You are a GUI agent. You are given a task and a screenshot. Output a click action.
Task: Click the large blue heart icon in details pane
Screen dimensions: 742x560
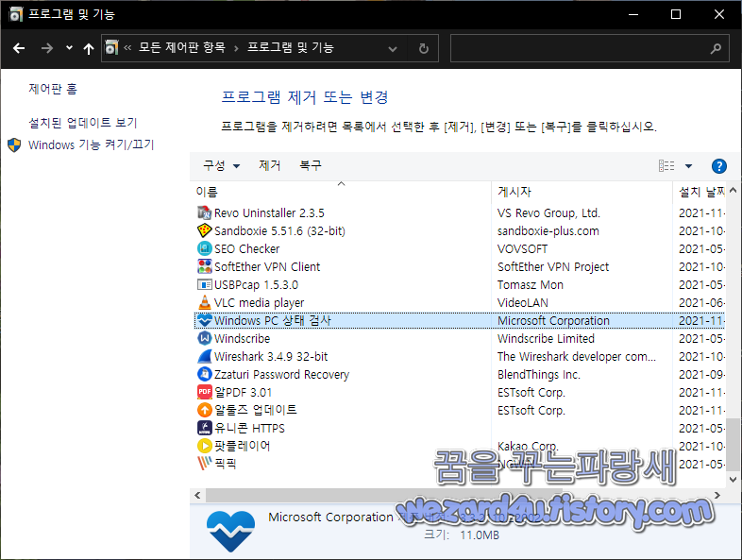coord(230,531)
